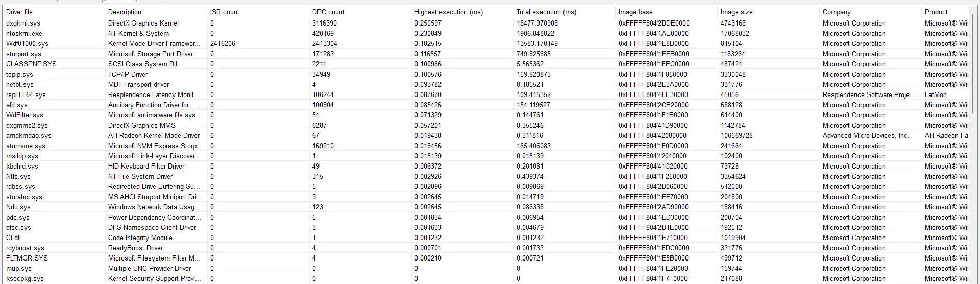
Task: Select the CLASSPNP.SYS driver row
Action: tap(486, 64)
